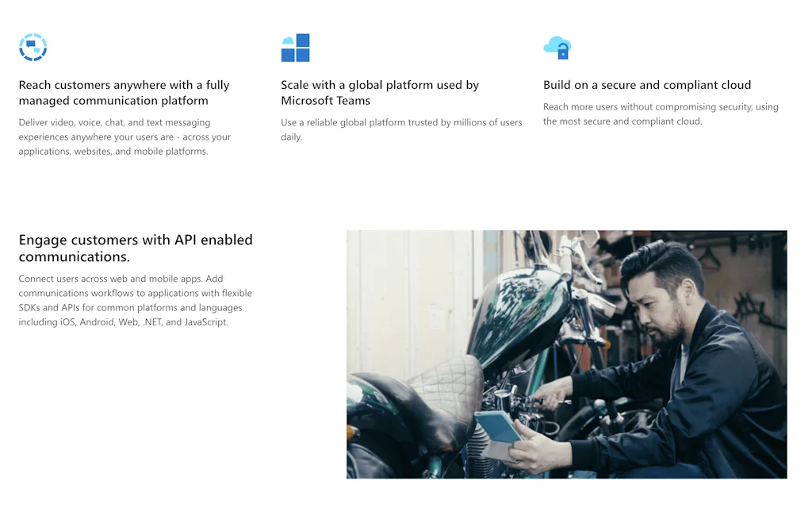Click the motorcycle mechanic photo

click(566, 354)
